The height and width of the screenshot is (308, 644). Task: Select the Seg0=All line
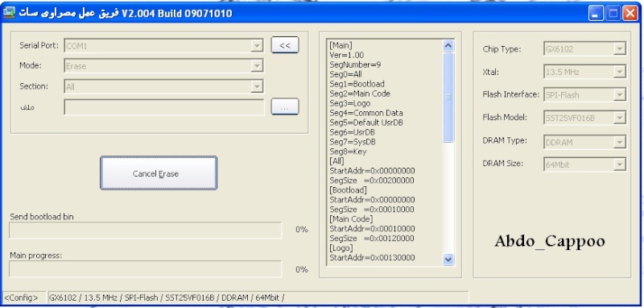tap(345, 74)
